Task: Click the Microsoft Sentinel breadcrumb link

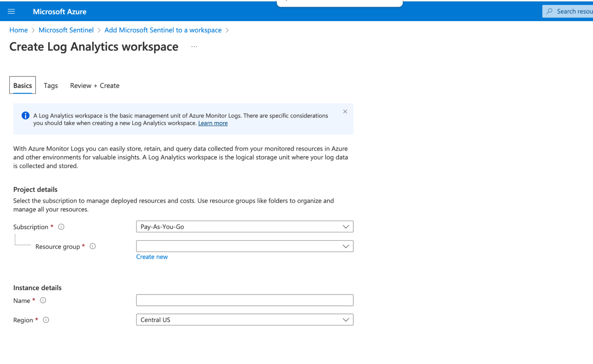Action: (x=66, y=30)
